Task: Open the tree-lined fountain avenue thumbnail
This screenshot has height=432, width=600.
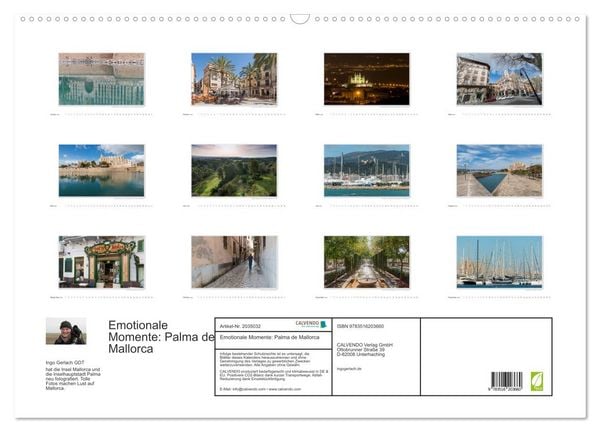Action: click(367, 262)
